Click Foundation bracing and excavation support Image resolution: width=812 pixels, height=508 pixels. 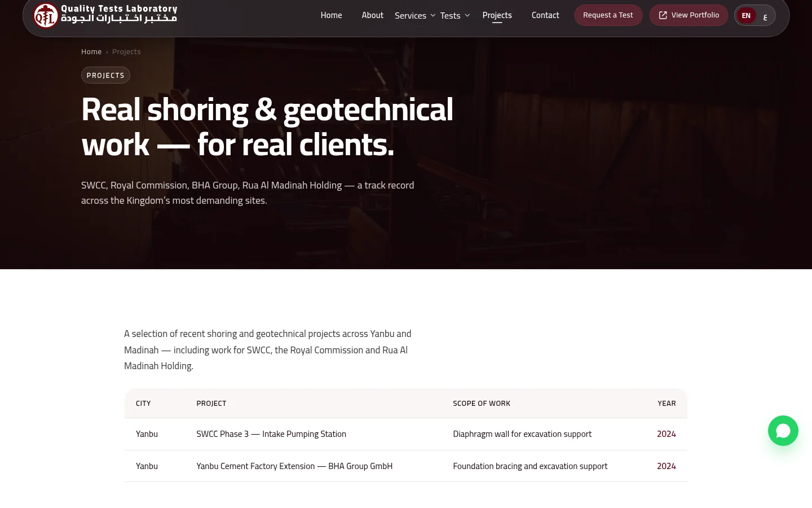click(530, 466)
